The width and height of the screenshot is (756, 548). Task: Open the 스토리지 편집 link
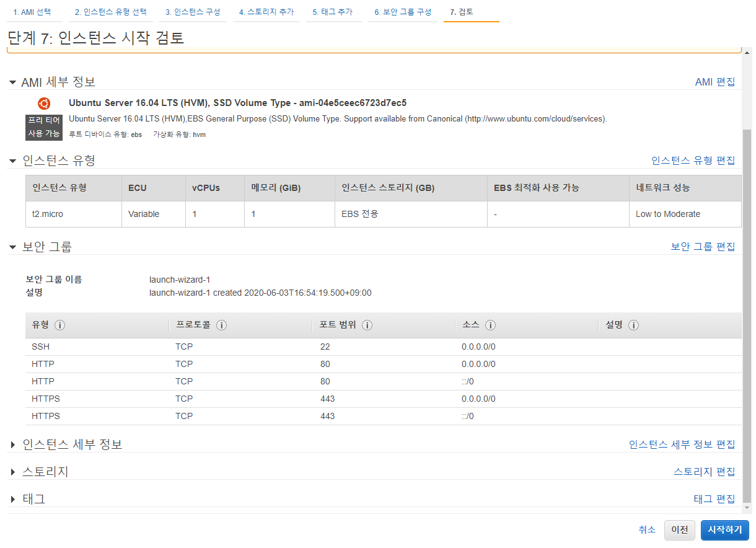point(705,472)
